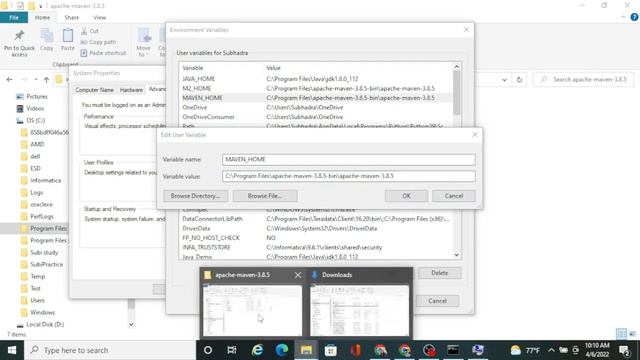Image resolution: width=640 pixels, height=360 pixels.
Task: Show hidden system tray icons
Action: tap(551, 350)
